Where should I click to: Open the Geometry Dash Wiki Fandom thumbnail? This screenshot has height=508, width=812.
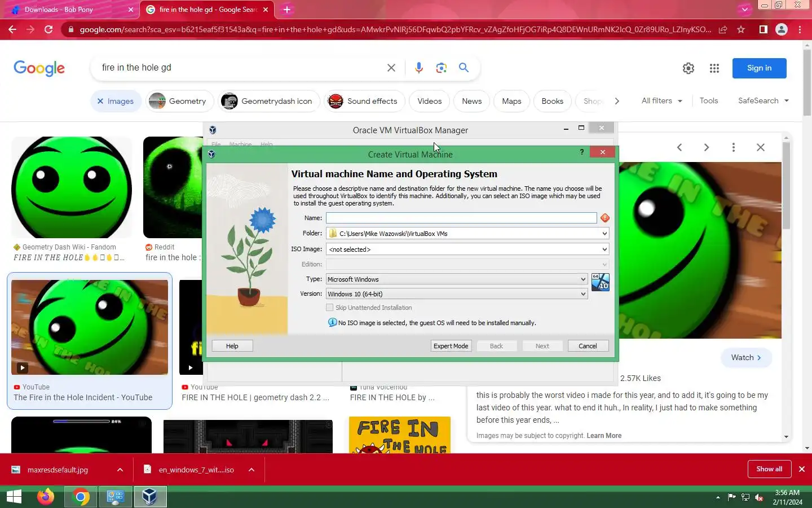(x=72, y=187)
